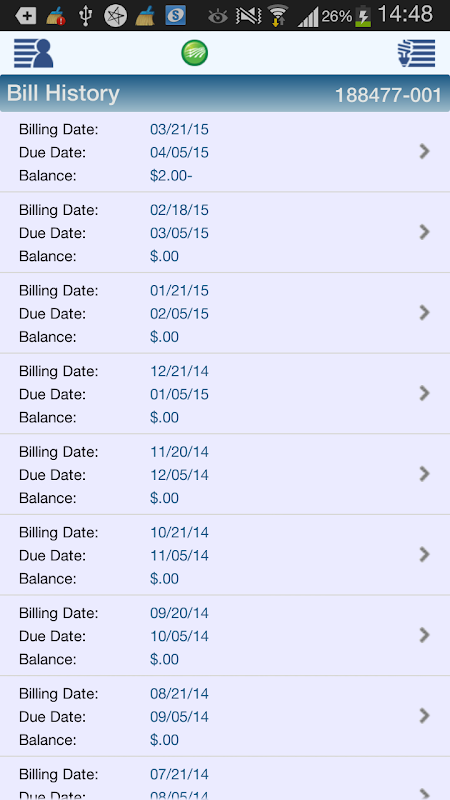Select the bill dated 01/21/15
The height and width of the screenshot is (800, 450).
point(225,313)
